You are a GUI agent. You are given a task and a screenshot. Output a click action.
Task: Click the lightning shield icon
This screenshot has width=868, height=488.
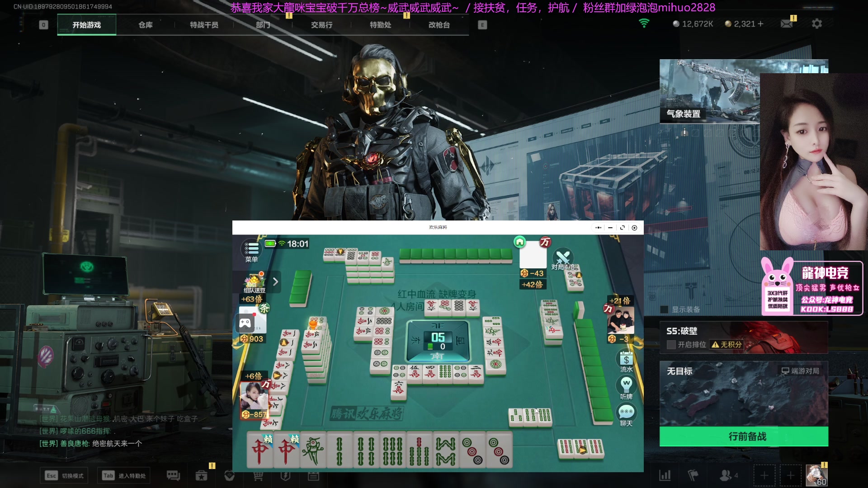tap(285, 475)
